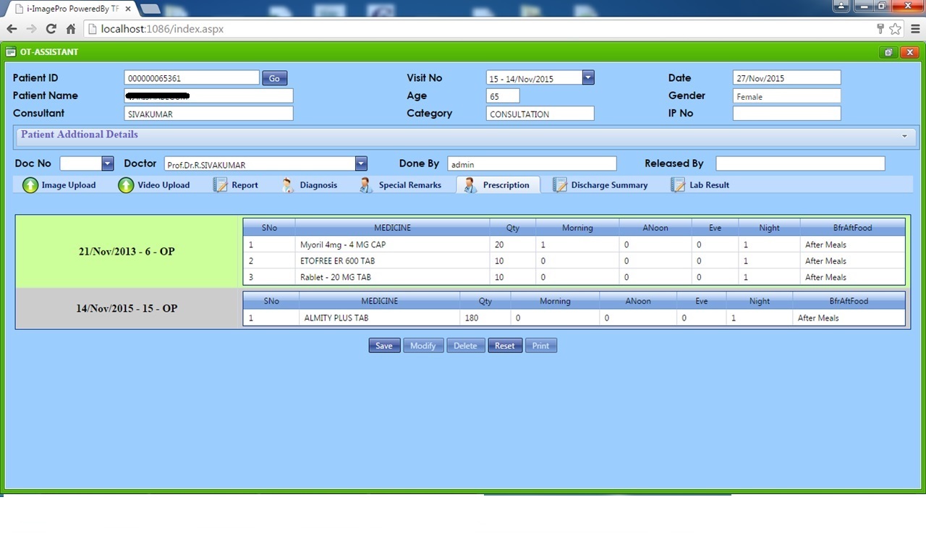Click the ETOFREE ER 600 TAB row
This screenshot has width=926, height=560.
(574, 260)
